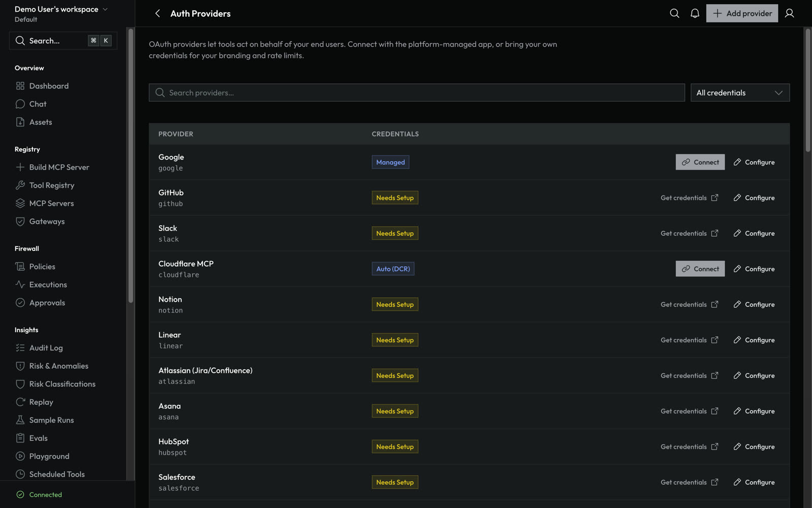Image resolution: width=812 pixels, height=508 pixels.
Task: Click the Playground play icon
Action: point(20,456)
